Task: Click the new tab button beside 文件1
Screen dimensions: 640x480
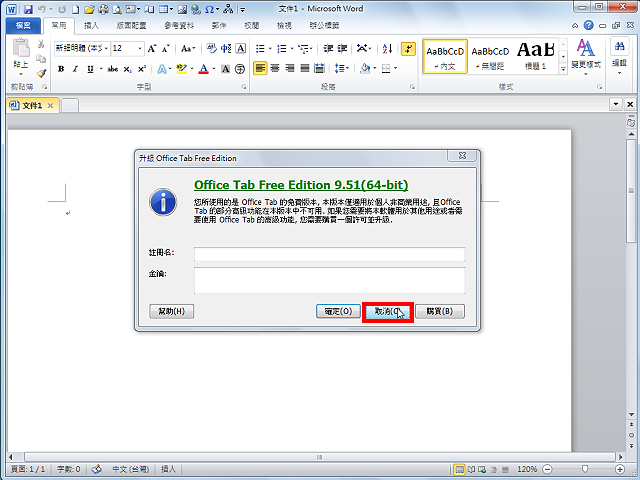Action: [x=70, y=106]
